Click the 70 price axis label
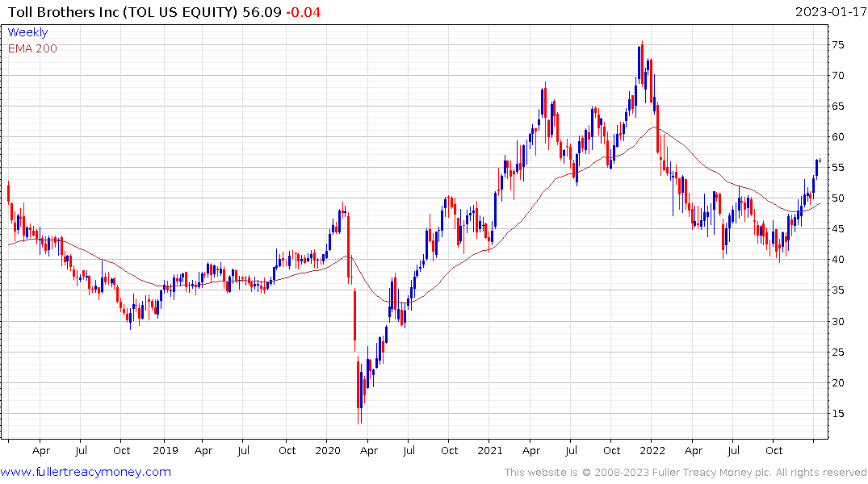868x484 pixels. point(838,76)
